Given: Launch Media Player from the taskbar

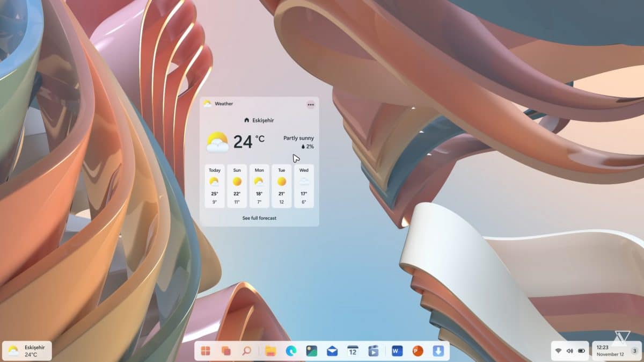Looking at the screenshot, I should coord(374,351).
